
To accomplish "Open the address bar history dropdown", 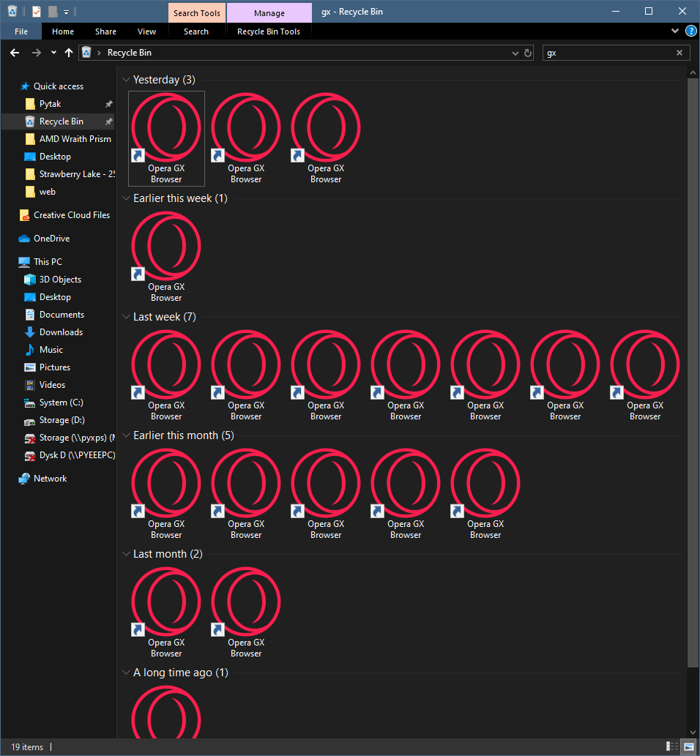I will point(515,53).
